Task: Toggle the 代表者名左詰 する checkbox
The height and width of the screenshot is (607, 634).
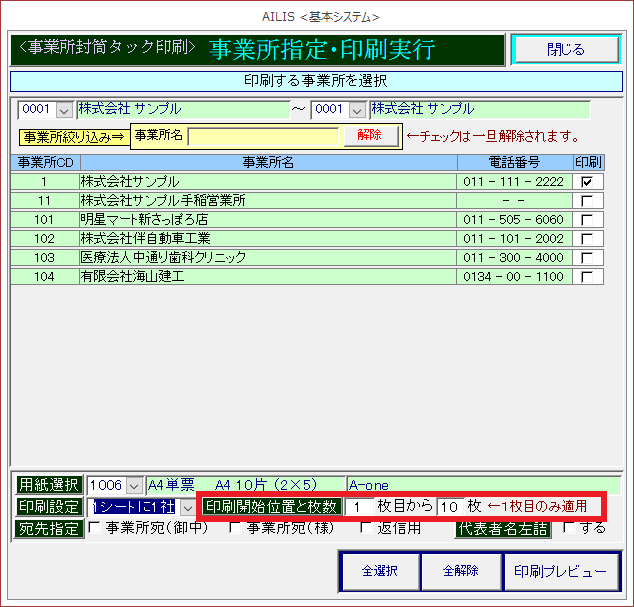Action: [568, 528]
